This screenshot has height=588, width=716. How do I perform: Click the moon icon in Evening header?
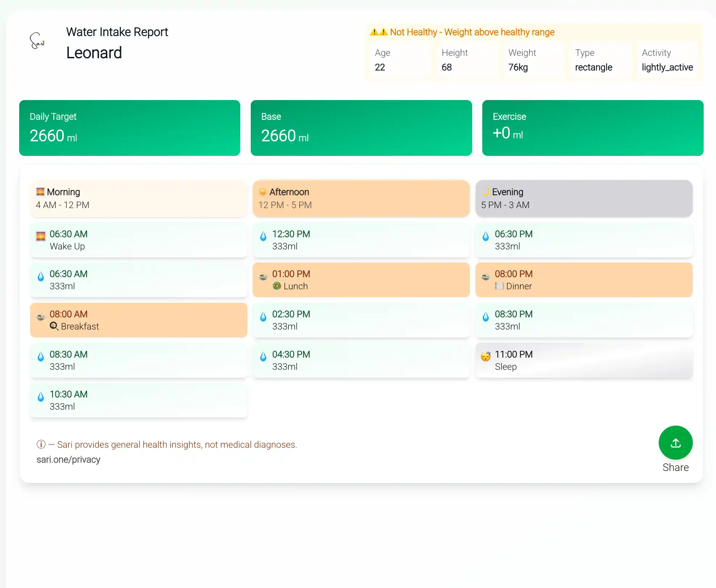click(486, 192)
